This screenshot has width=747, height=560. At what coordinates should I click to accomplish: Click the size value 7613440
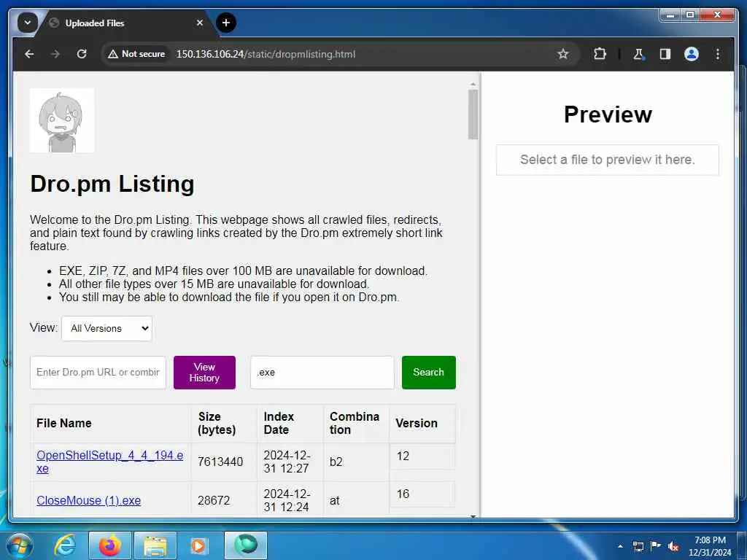(220, 462)
